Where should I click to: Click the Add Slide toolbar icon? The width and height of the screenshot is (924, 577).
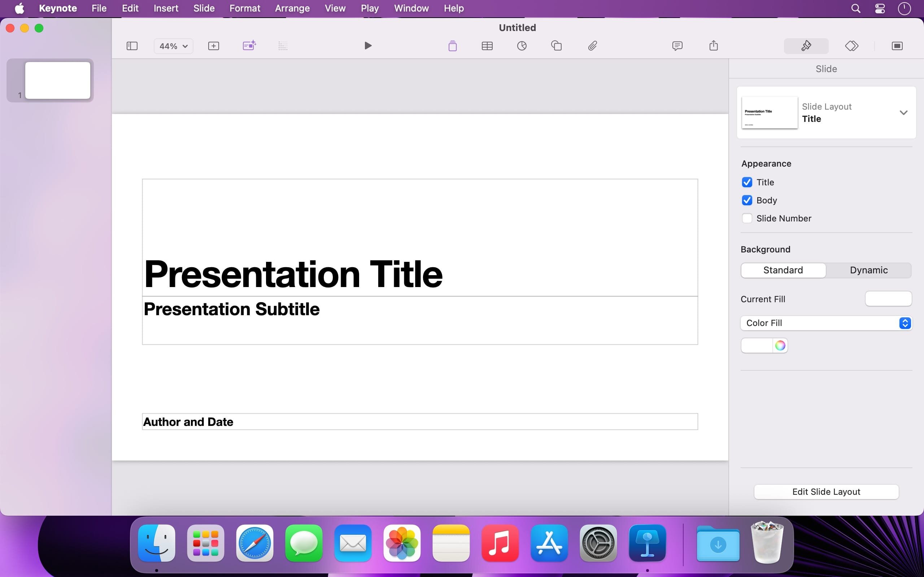(213, 46)
